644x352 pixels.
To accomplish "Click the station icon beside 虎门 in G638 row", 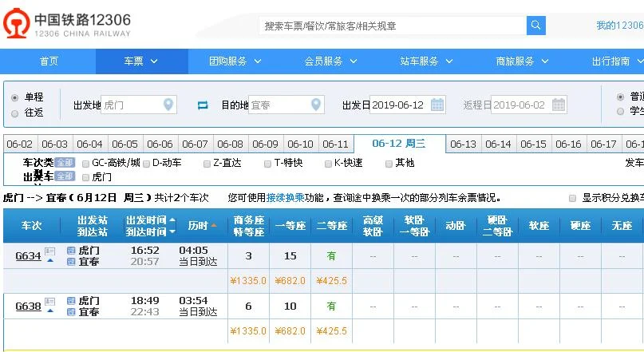I will pos(71,301).
